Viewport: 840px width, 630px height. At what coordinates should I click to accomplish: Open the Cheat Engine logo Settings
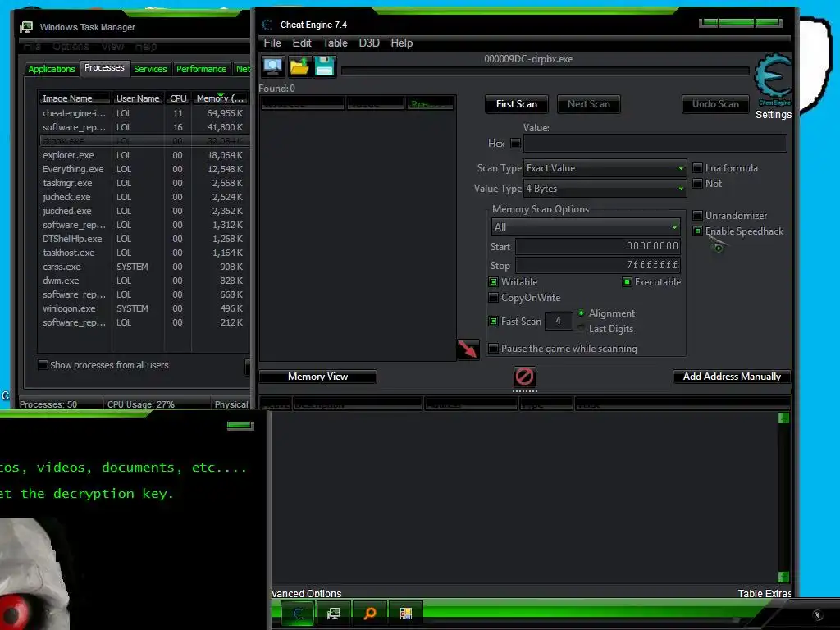pos(773,85)
